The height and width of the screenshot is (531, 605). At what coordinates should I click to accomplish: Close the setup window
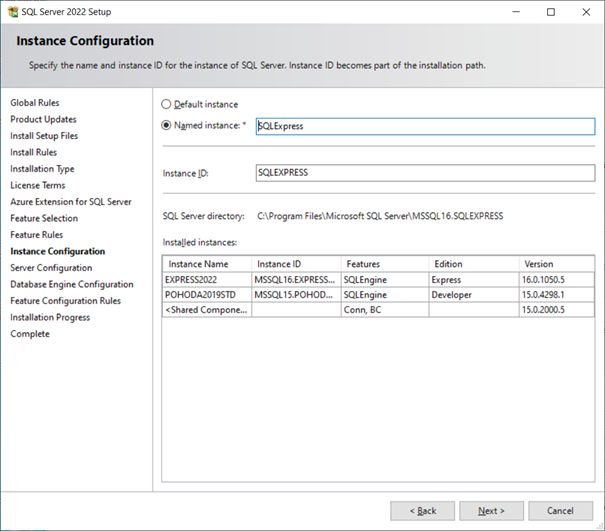point(586,12)
